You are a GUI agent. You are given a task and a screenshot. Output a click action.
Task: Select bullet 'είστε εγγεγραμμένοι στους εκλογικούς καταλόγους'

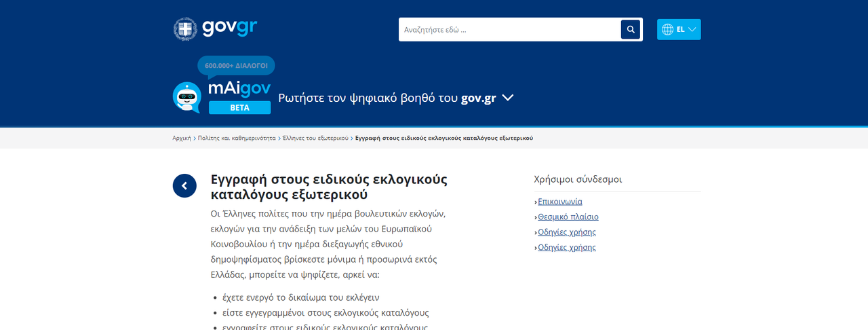point(325,312)
